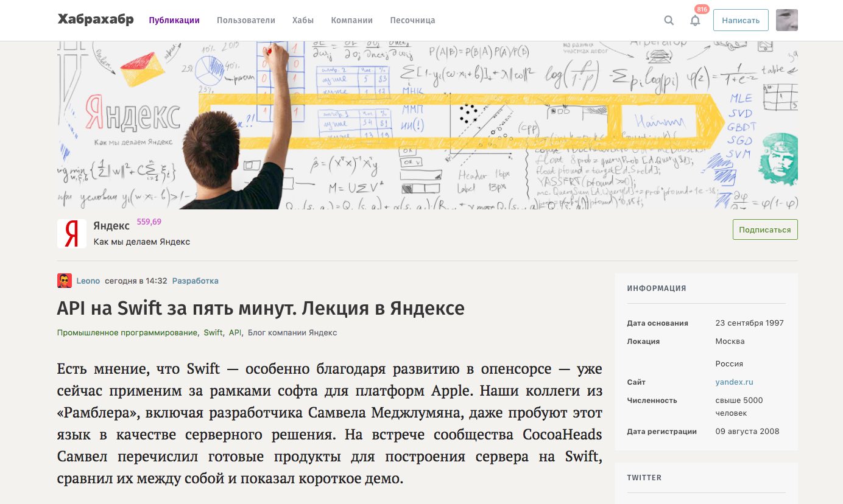Visit the yandex.ru site link
Viewport: 843px width, 504px height.
(x=735, y=382)
